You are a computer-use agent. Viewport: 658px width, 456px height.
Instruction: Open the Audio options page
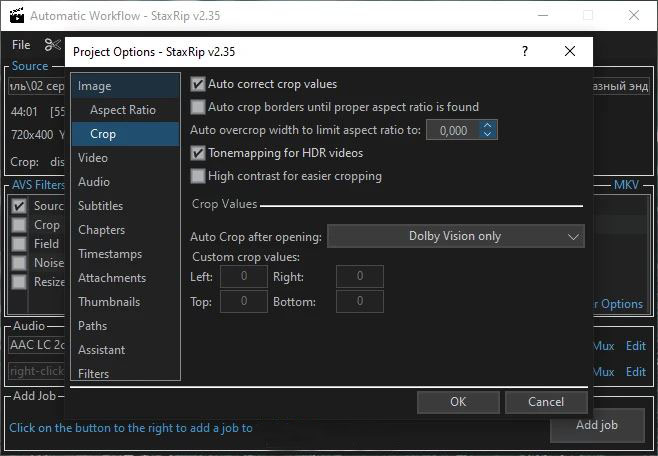(x=125, y=182)
